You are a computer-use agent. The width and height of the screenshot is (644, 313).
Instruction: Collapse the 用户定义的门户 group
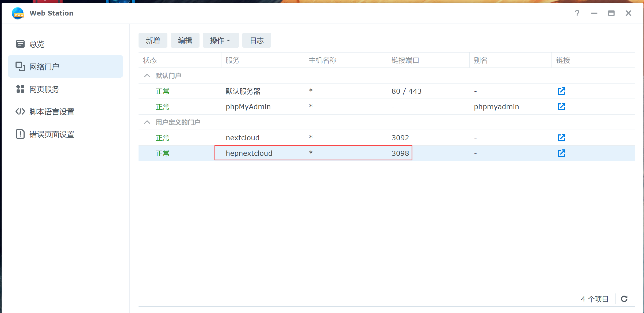click(147, 122)
